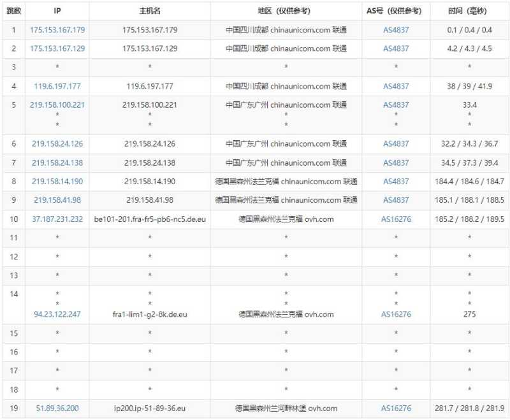Follow the IP link 219.158.41.98
The image size is (510, 420).
coord(57,200)
